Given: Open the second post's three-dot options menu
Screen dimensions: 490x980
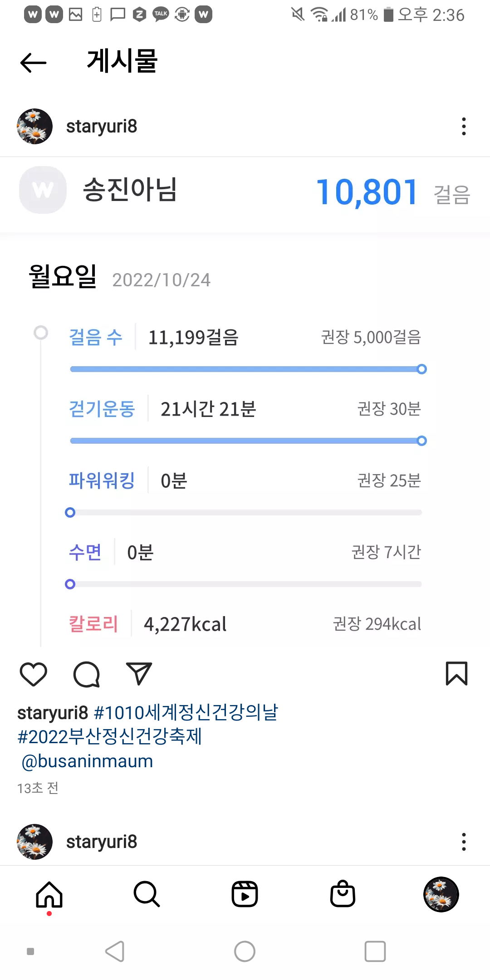Looking at the screenshot, I should [464, 842].
